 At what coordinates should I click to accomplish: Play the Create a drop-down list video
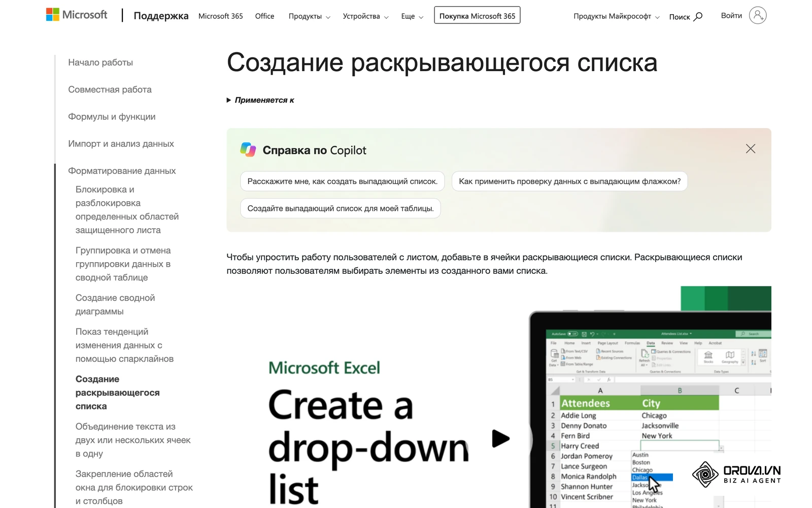(x=500, y=438)
